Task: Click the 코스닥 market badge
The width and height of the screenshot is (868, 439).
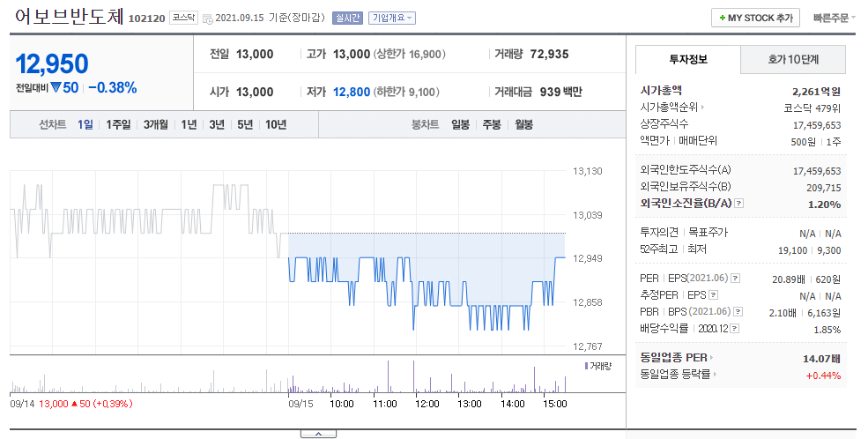Action: (x=183, y=18)
